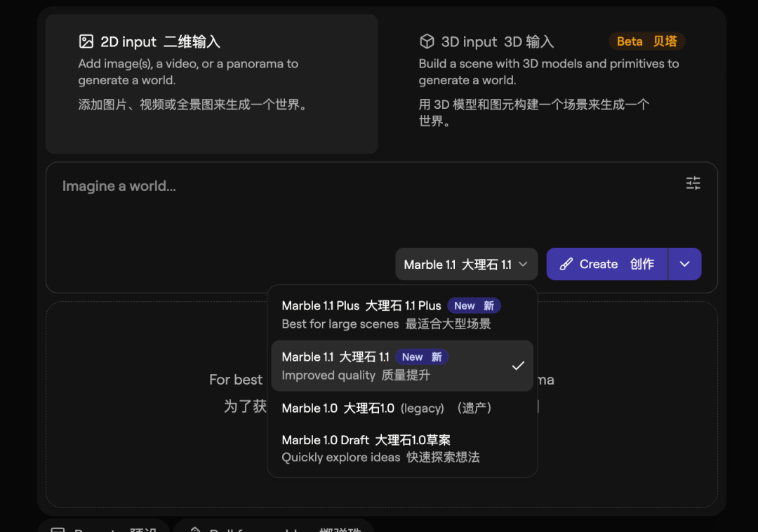Open the Marble 1.1 model selector dropdown
Image resolution: width=758 pixels, height=532 pixels.
(x=466, y=264)
